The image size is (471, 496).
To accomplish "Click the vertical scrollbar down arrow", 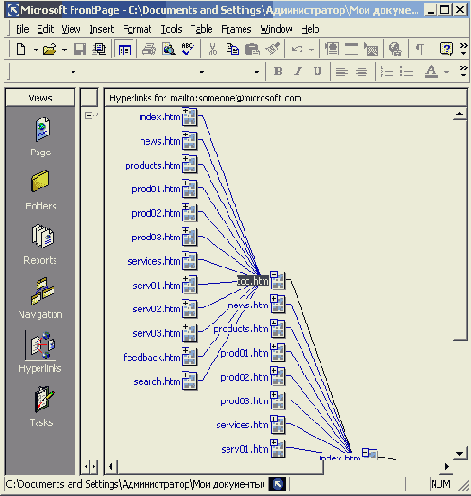I will (460, 454).
